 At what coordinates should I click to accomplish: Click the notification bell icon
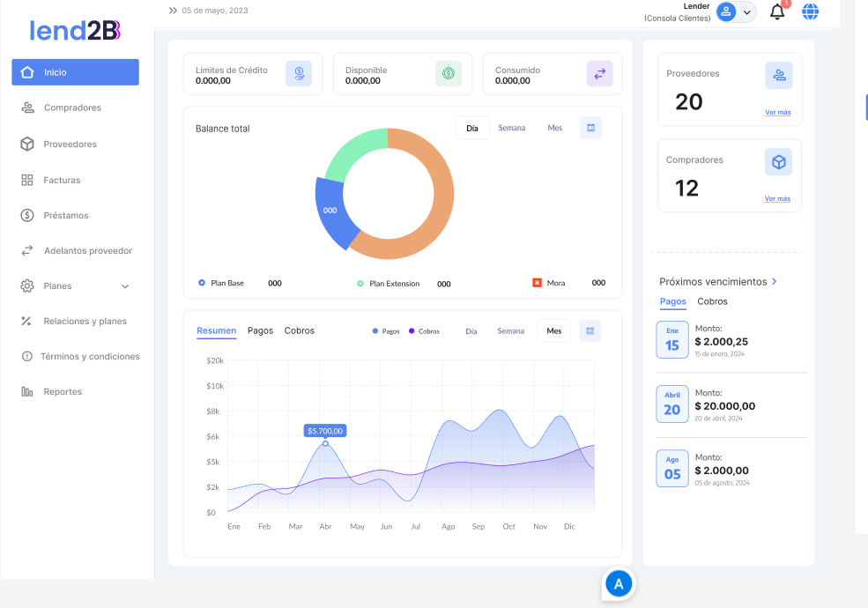776,12
